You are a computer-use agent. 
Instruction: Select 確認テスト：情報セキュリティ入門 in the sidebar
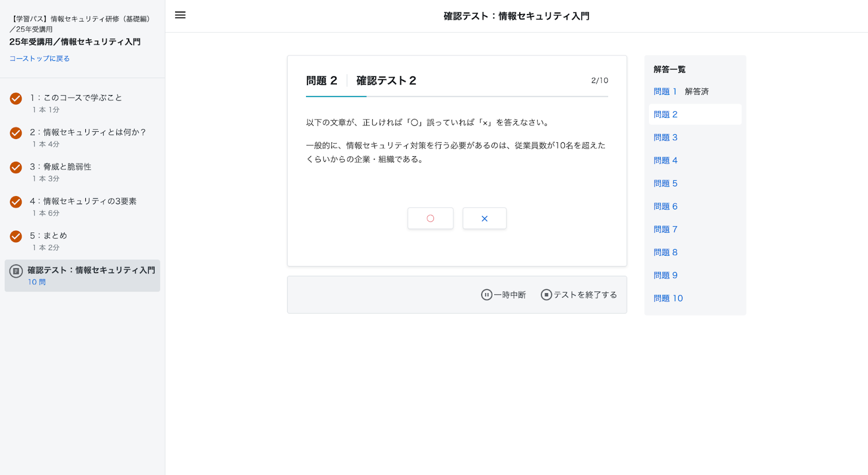82,276
